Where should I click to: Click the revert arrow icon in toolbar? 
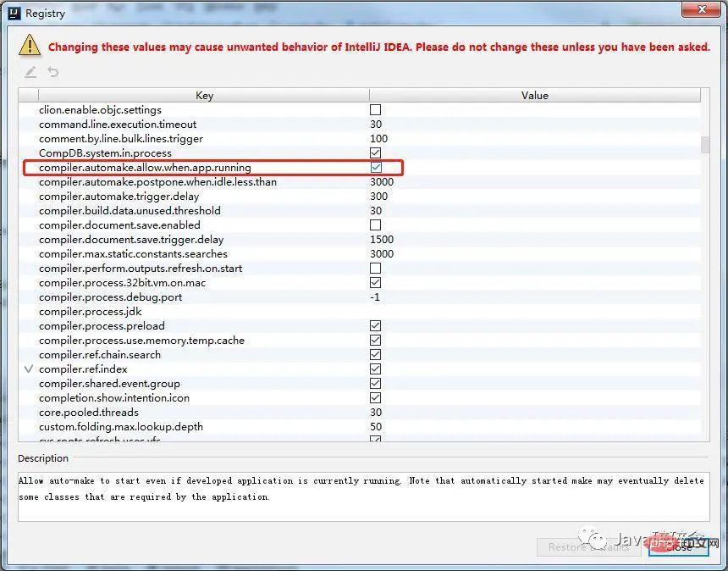tap(53, 72)
